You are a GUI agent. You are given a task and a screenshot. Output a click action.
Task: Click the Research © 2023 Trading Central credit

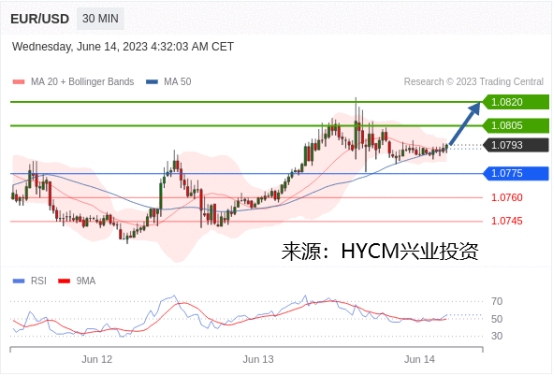pyautogui.click(x=473, y=82)
